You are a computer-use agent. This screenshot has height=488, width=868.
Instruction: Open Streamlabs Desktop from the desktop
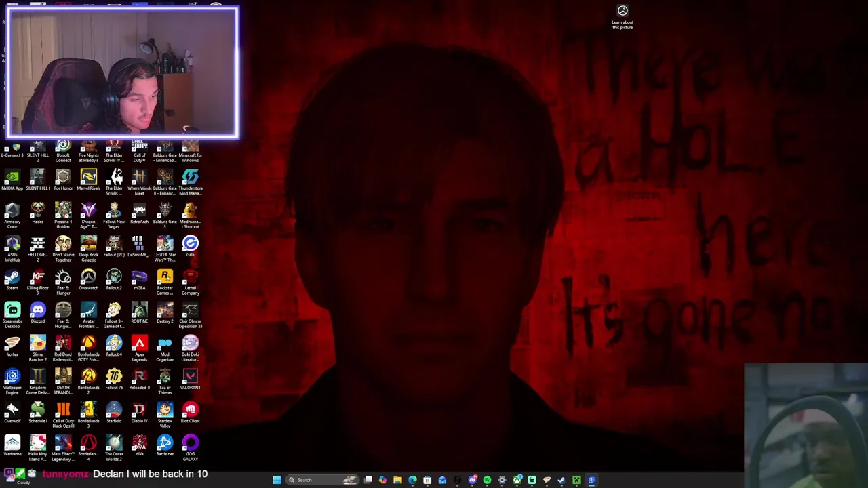12,314
